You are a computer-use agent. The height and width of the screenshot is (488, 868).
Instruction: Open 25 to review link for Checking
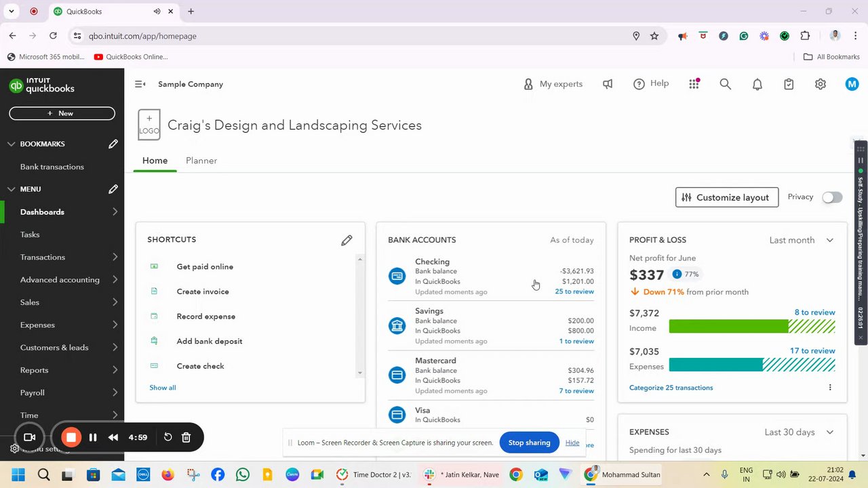pyautogui.click(x=574, y=291)
